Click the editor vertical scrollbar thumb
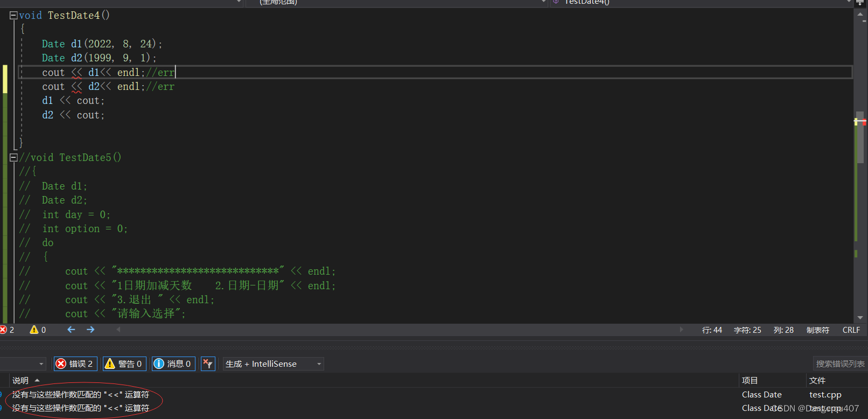Image resolution: width=868 pixels, height=419 pixels. pos(860,136)
